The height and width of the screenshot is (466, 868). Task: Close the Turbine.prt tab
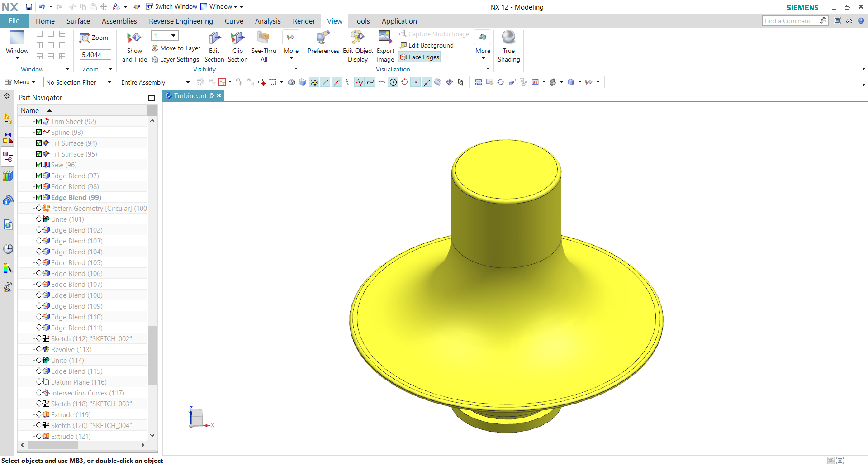point(219,95)
